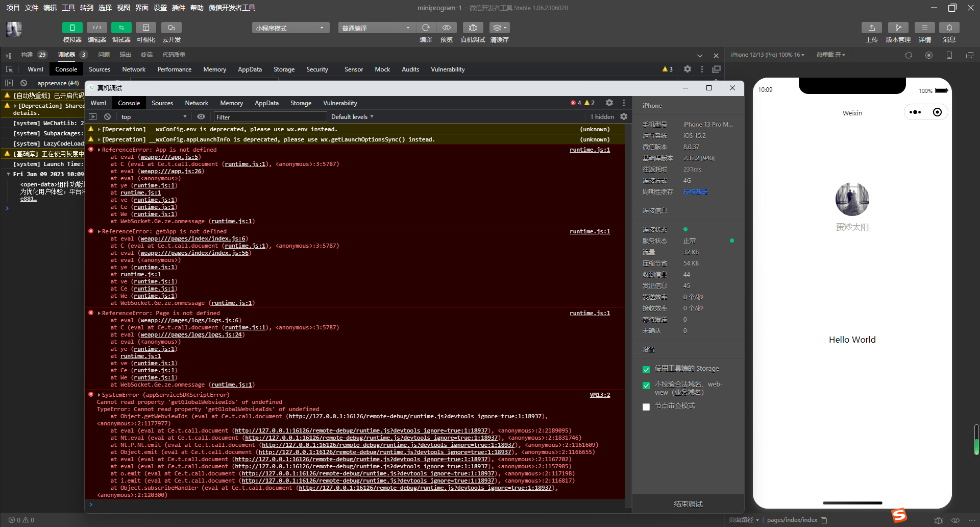Image resolution: width=980 pixels, height=527 pixels.
Task: Click the 真机调试 real-device debug icon
Action: (473, 28)
